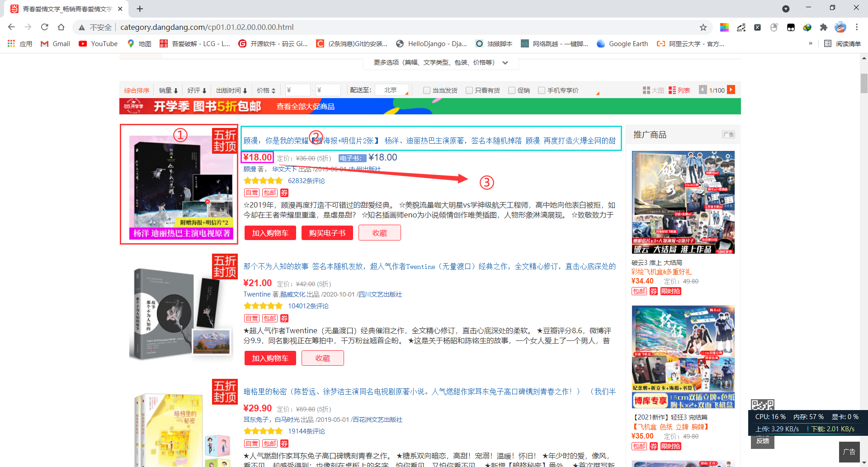Switch to 大图 grid view
This screenshot has width=868, height=467.
click(x=653, y=90)
